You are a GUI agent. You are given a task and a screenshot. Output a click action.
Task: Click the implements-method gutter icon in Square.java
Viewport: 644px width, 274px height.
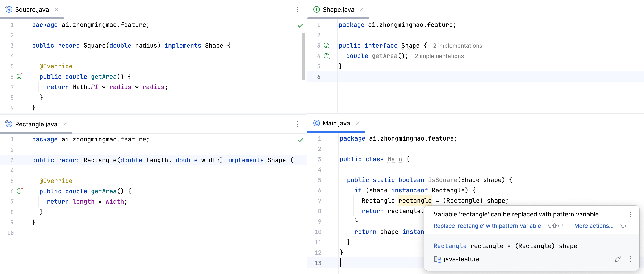click(x=20, y=76)
